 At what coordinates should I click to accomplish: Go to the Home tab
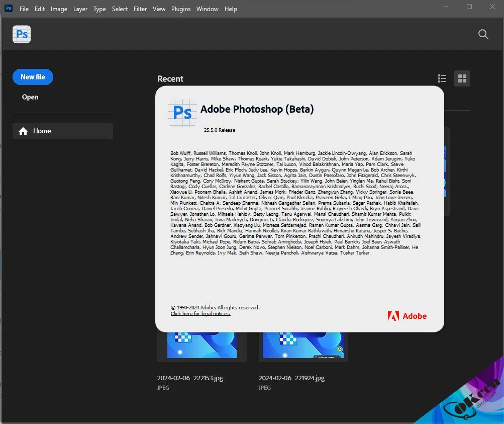coord(63,131)
